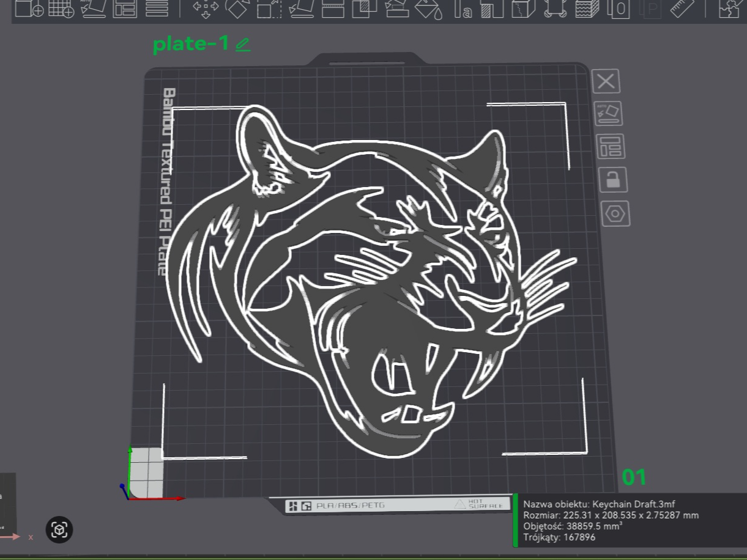The height and width of the screenshot is (560, 747).
Task: Choose the wavy cube fuzzy skin tool
Action: (587, 9)
